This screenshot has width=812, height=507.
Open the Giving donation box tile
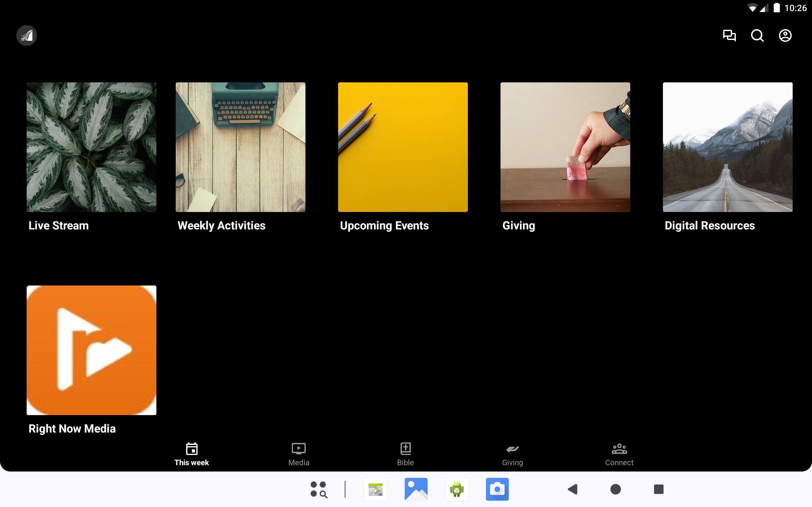pos(565,147)
